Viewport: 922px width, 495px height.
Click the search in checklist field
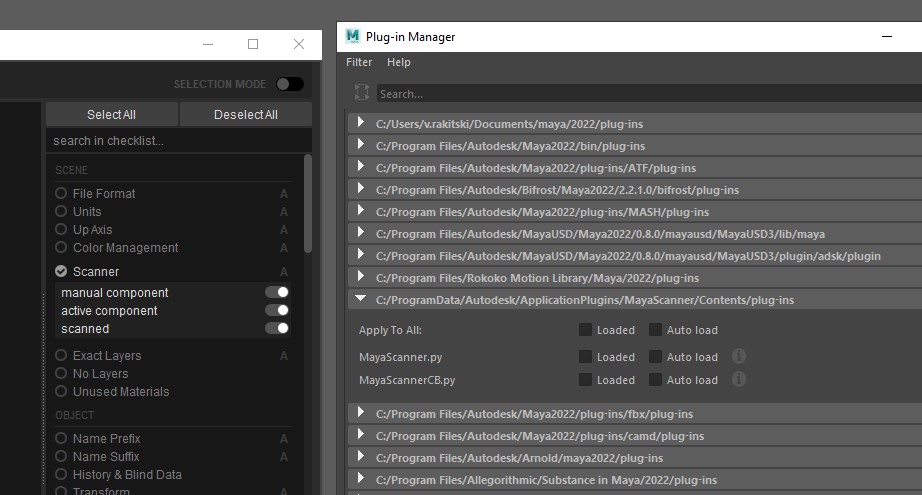coord(178,141)
